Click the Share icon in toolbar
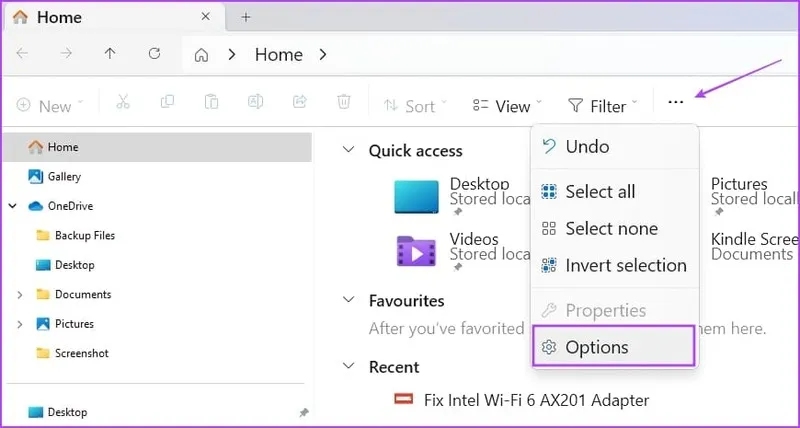Screen dimensions: 800x428 coord(299,103)
